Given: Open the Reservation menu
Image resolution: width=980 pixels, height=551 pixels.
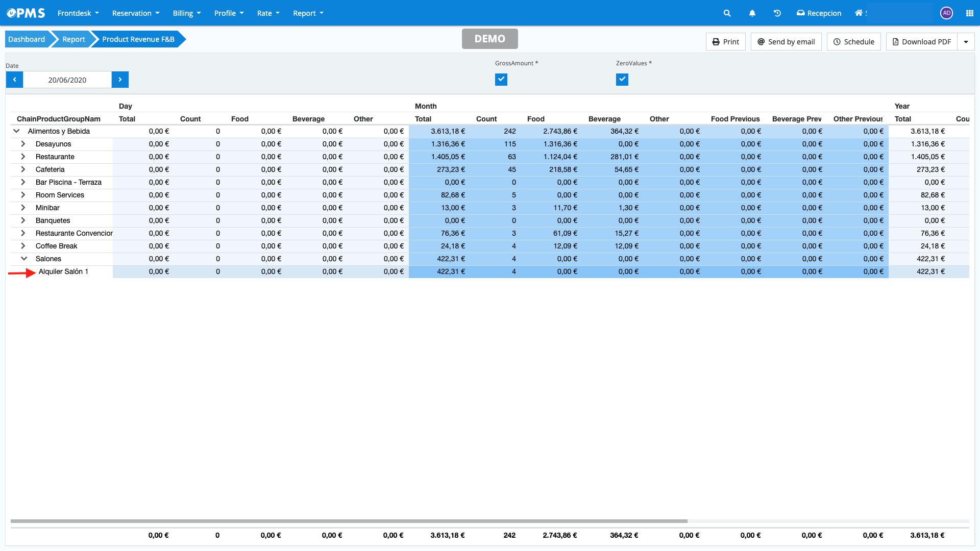Looking at the screenshot, I should tap(135, 13).
